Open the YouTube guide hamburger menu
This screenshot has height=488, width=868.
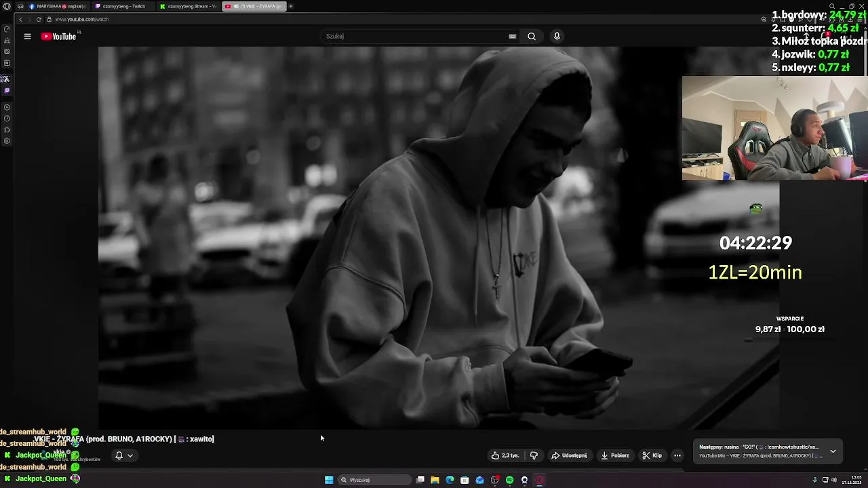pos(27,37)
